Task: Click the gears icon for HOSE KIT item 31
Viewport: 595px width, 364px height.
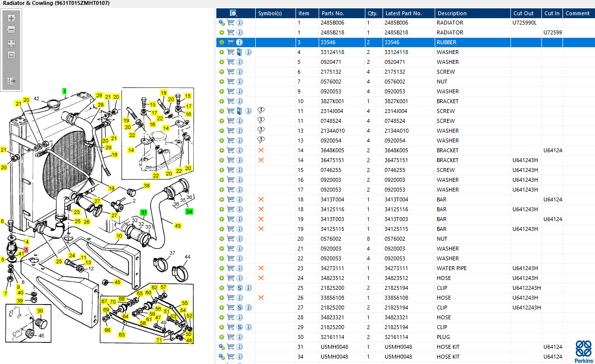Action: [x=222, y=347]
